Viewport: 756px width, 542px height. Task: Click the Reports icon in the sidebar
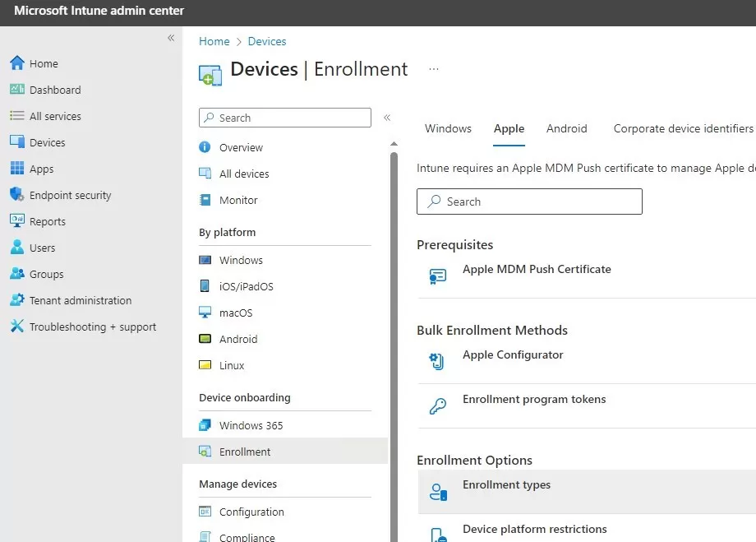click(x=16, y=221)
